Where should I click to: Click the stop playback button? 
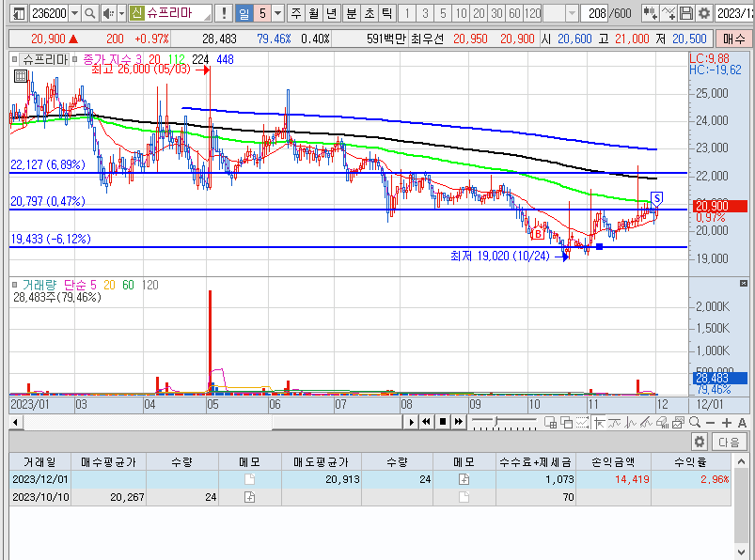[443, 423]
